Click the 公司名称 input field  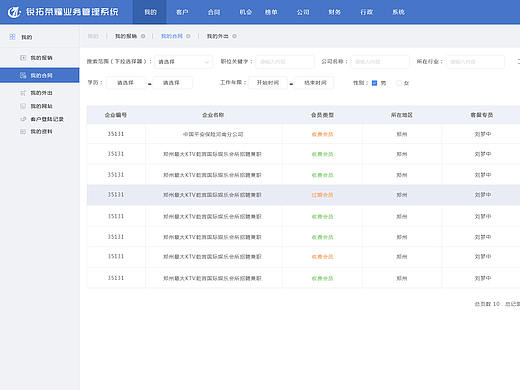coord(380,62)
